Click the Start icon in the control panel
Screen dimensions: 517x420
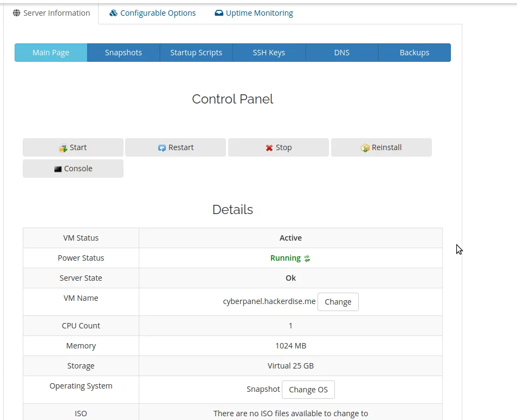click(63, 148)
